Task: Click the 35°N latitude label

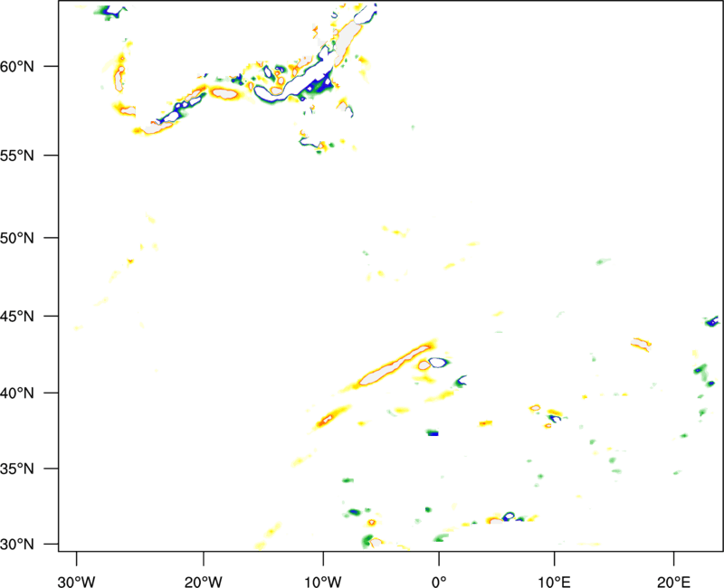Action: 17,469
